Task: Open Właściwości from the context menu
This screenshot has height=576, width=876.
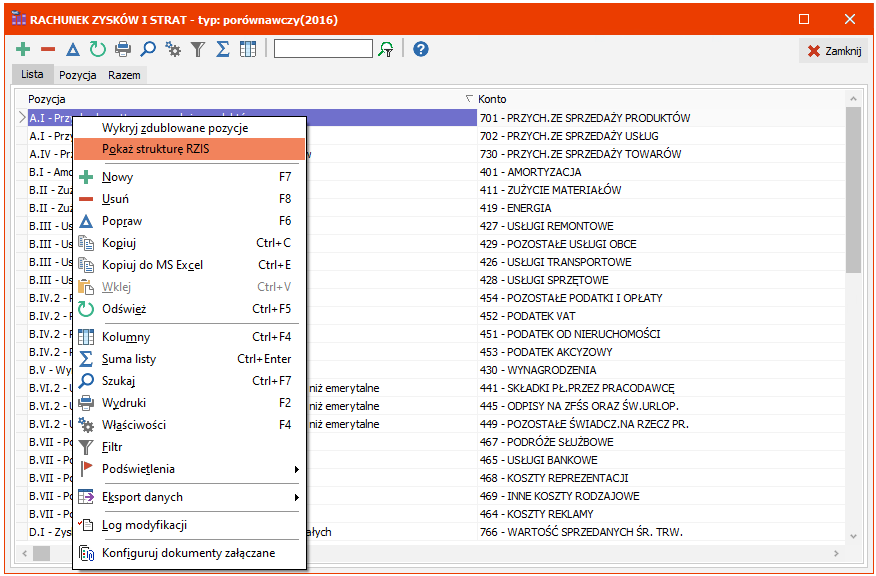Action: coord(190,425)
